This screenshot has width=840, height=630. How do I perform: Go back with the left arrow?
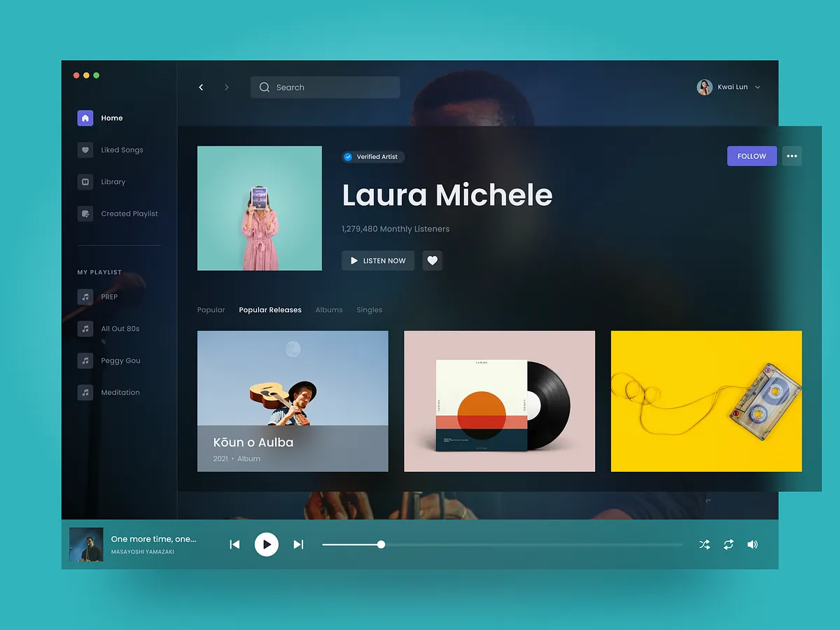point(201,87)
